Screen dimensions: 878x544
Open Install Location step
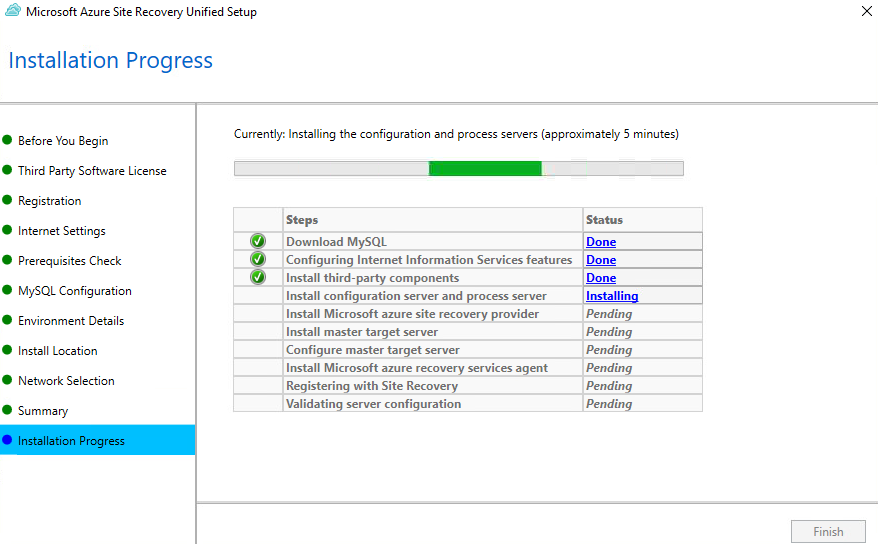(x=58, y=351)
